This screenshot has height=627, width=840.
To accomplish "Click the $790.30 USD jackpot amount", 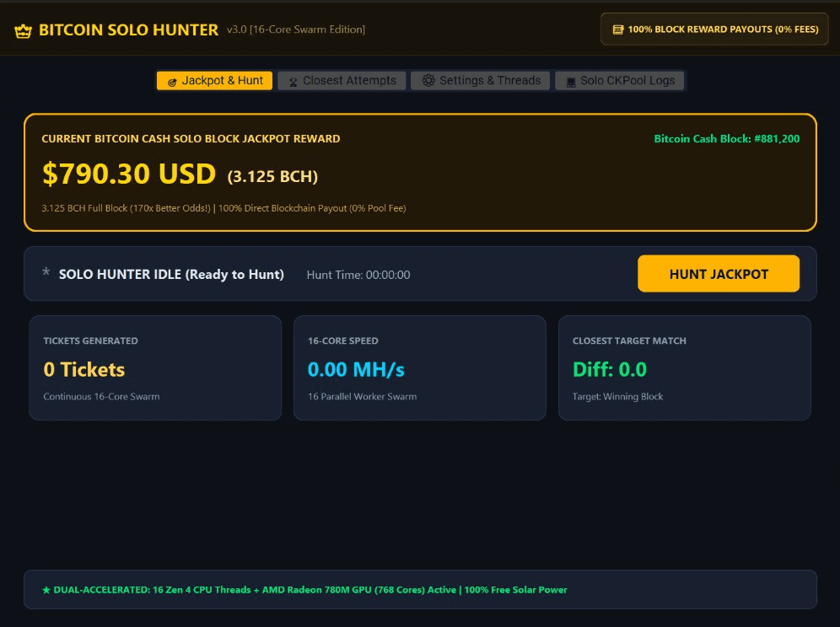I will [x=129, y=174].
